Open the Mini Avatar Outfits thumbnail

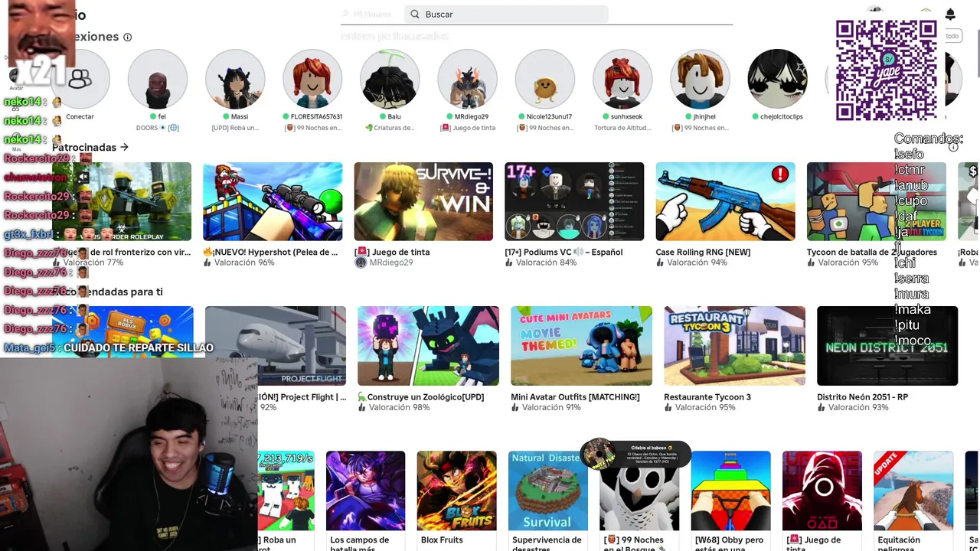click(581, 346)
